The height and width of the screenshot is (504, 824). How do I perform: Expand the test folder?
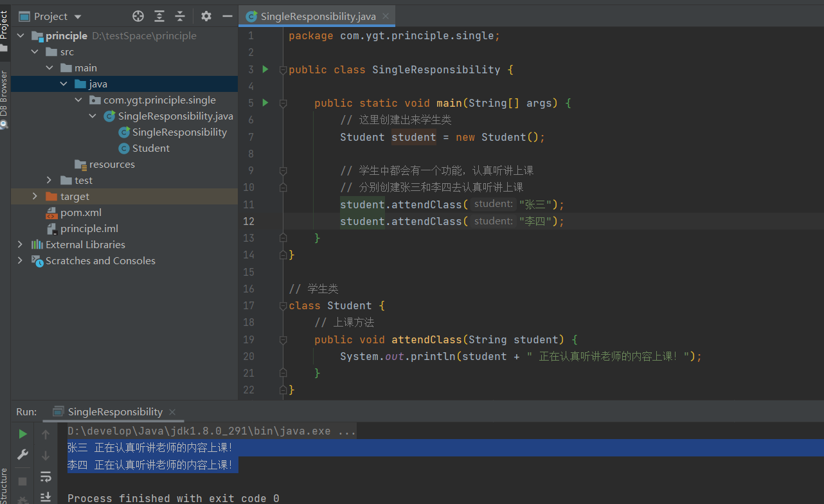tap(49, 181)
